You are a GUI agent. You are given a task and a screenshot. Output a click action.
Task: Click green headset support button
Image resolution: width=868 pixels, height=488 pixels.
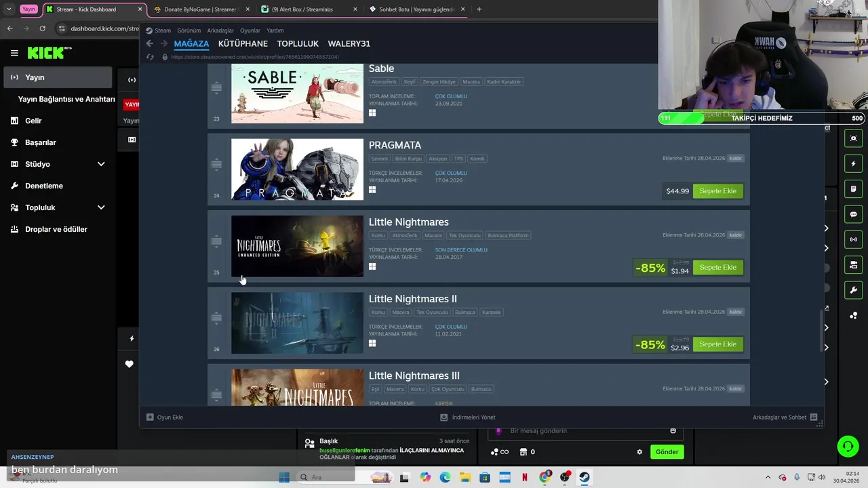pos(848,446)
